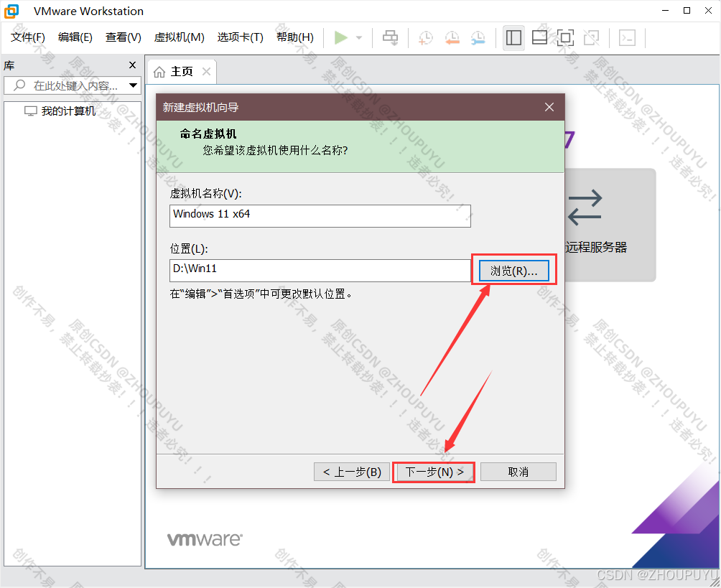Open the 选项卡(T) menu
The image size is (721, 588).
point(241,37)
